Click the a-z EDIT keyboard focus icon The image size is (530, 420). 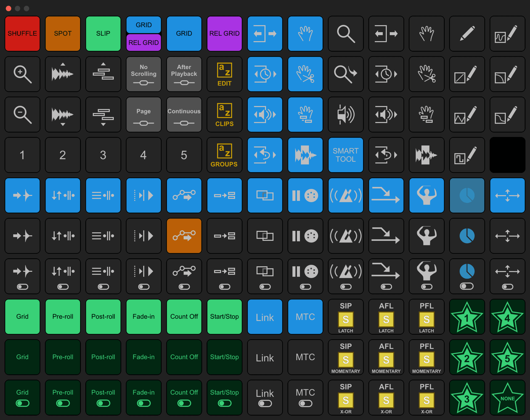[224, 74]
